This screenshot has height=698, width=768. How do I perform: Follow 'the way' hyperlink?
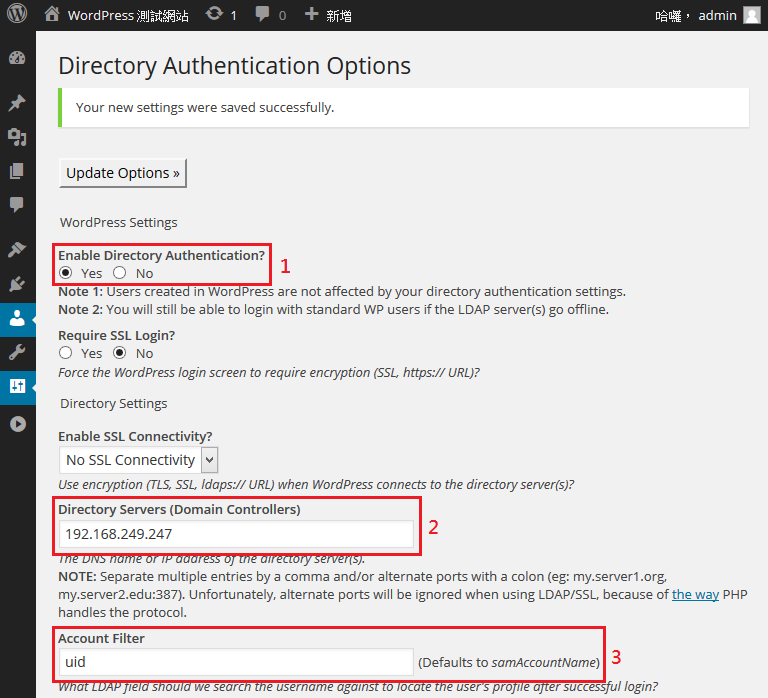click(695, 595)
